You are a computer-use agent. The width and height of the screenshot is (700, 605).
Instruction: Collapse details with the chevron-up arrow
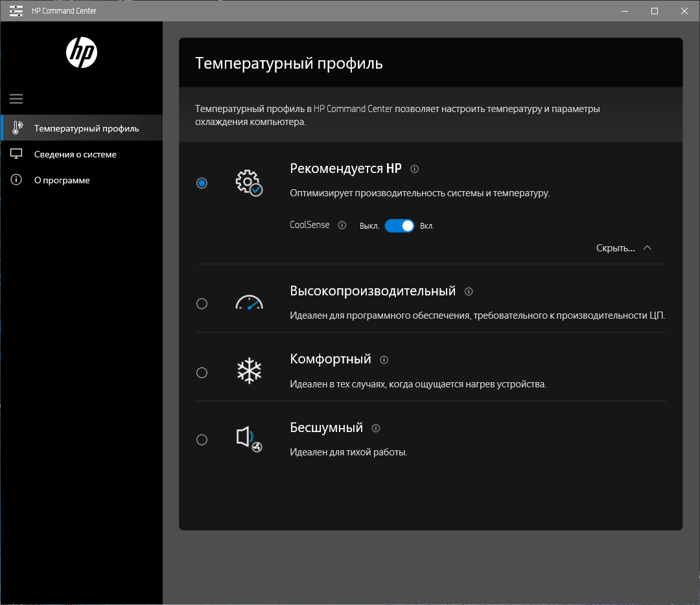(x=647, y=248)
